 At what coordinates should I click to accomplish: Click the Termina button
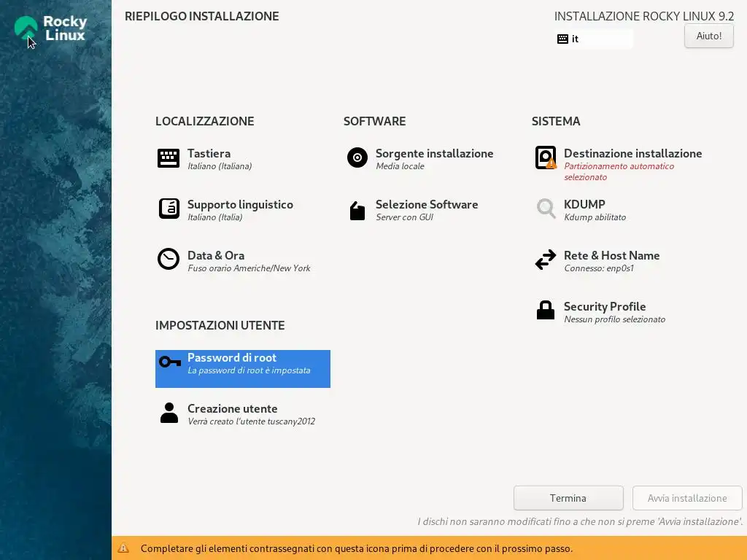coord(568,498)
